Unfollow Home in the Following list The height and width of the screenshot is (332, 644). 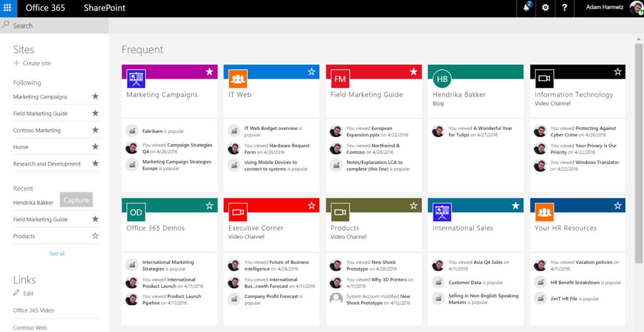pyautogui.click(x=95, y=147)
